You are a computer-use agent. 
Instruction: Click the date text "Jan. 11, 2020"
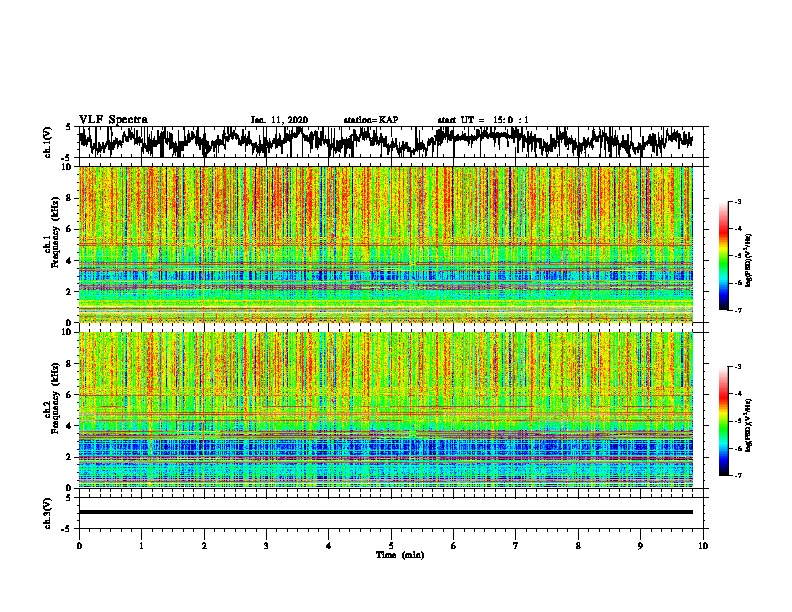(x=279, y=120)
